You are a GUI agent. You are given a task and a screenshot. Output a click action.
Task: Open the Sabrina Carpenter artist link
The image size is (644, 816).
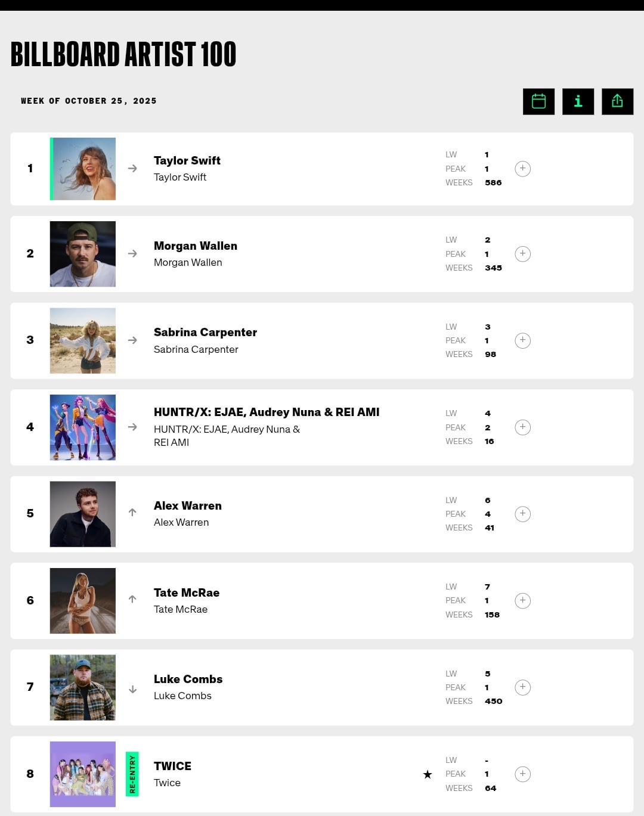[205, 333]
